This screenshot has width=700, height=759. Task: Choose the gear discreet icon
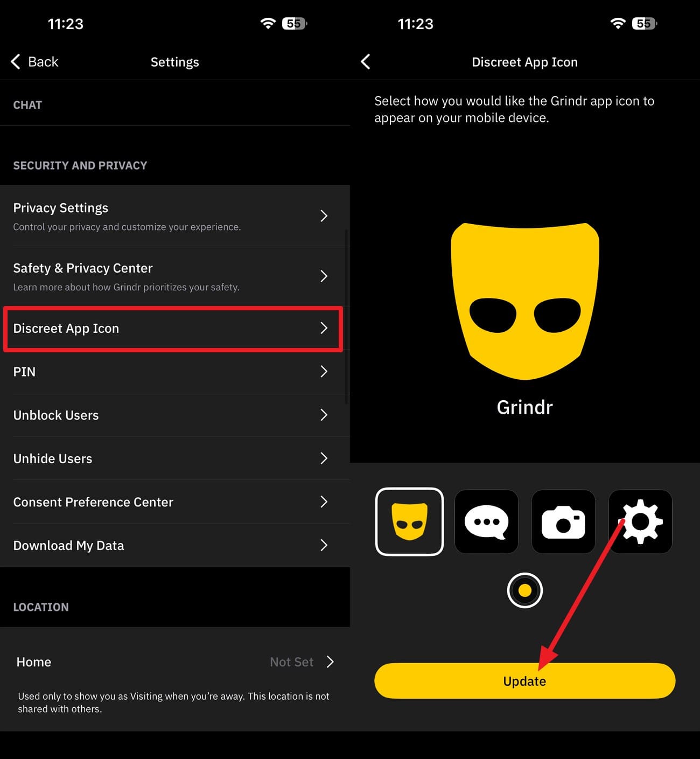(x=640, y=521)
